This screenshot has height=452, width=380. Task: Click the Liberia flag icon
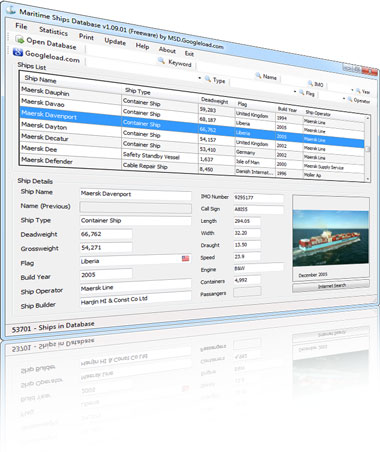pyautogui.click(x=185, y=258)
